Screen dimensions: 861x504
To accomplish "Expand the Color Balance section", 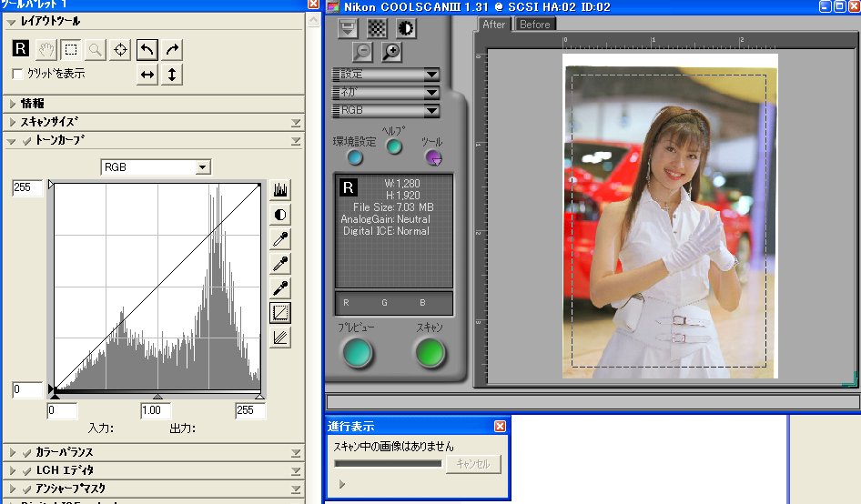I will [x=12, y=453].
